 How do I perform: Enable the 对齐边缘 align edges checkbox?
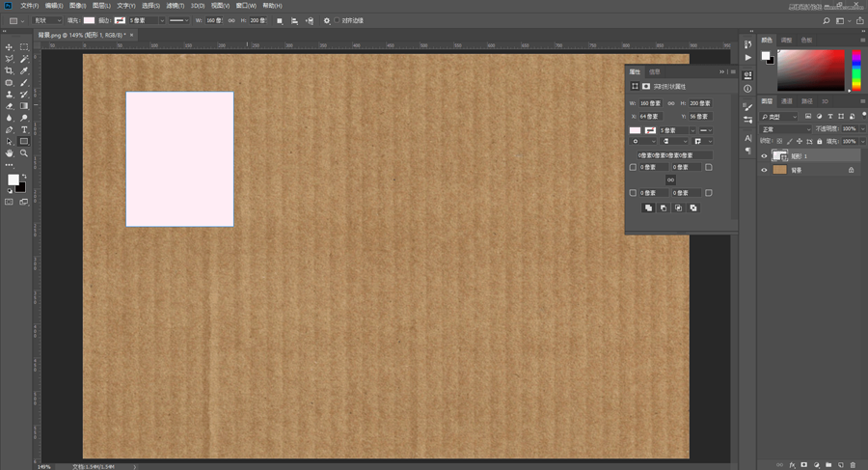click(x=337, y=20)
